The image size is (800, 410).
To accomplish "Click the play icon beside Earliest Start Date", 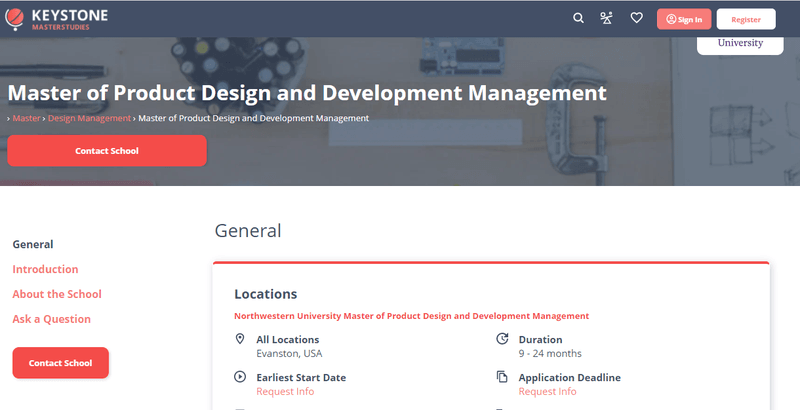I will (240, 377).
